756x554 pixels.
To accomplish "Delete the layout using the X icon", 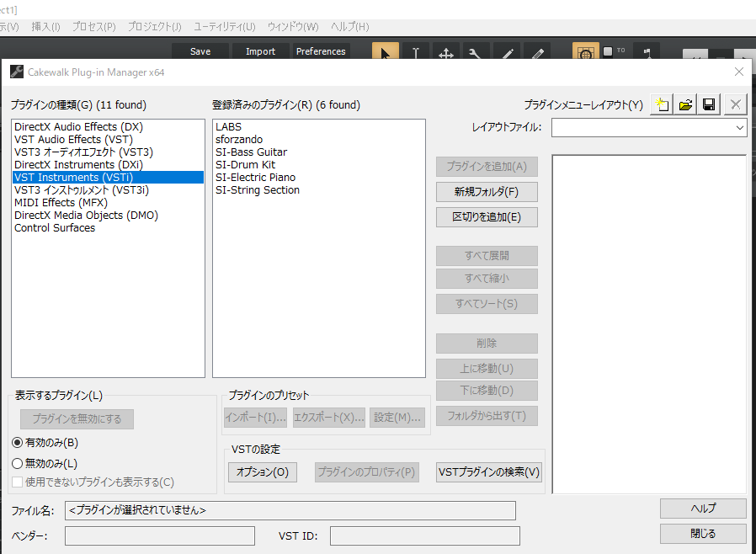I will click(x=734, y=104).
